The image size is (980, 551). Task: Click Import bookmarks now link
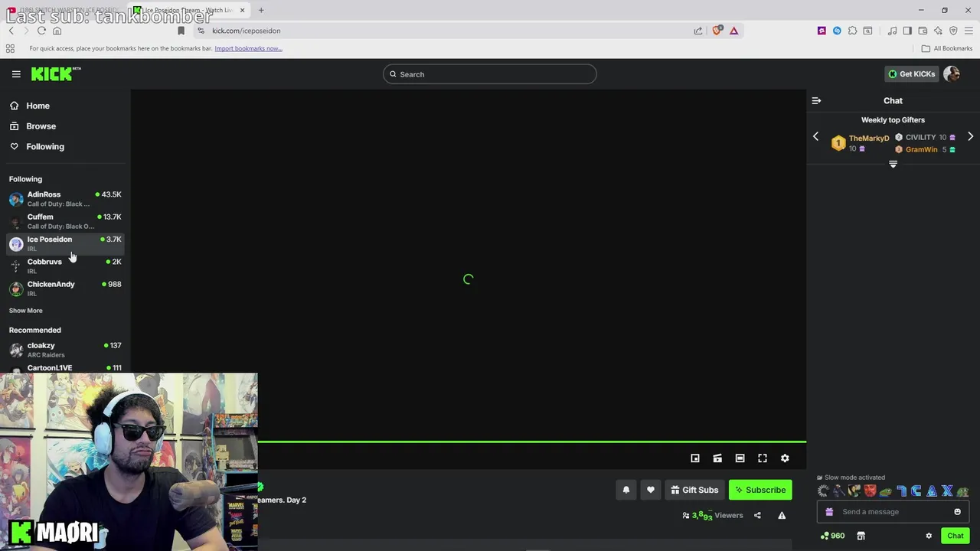[248, 49]
